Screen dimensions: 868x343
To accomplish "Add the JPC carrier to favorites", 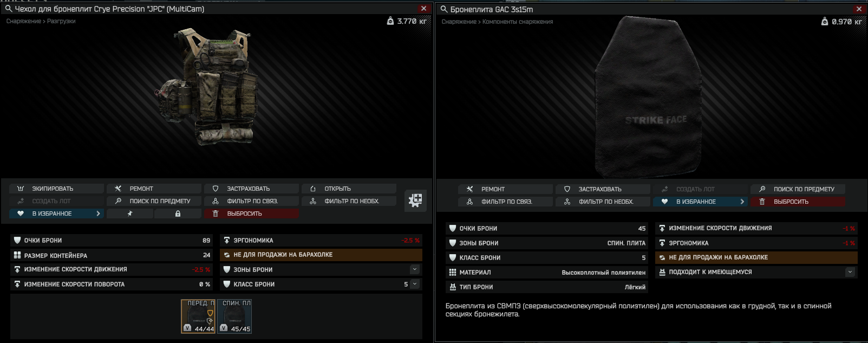I will click(56, 213).
